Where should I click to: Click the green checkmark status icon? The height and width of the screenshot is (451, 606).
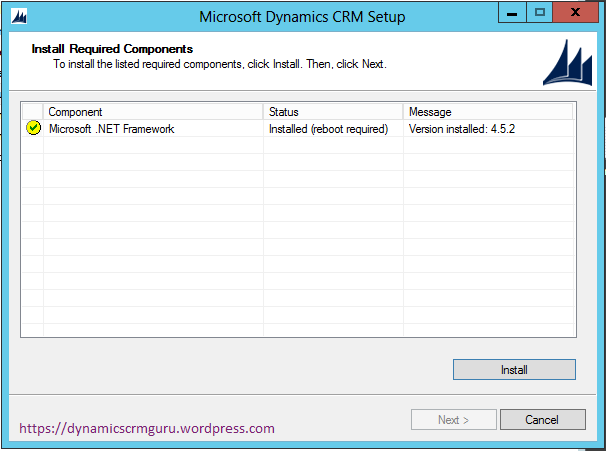tap(33, 129)
